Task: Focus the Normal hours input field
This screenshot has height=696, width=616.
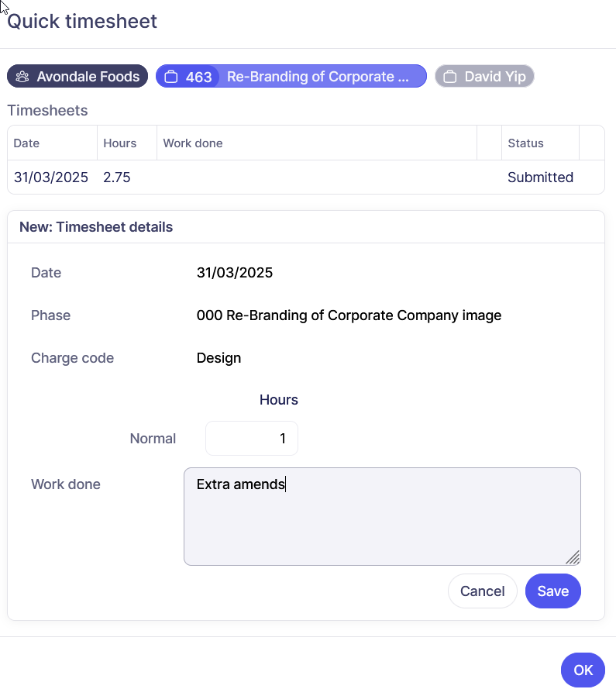Action: 252,439
